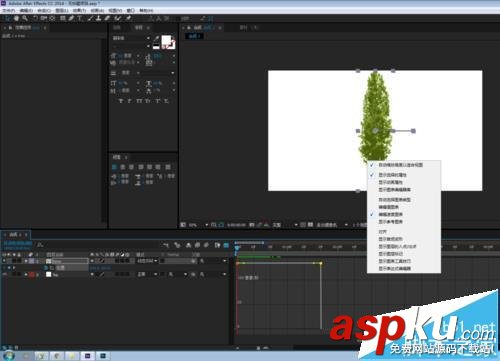The width and height of the screenshot is (500, 361).
Task: Switch to the 合成 1 timeline tab
Action: [16, 235]
